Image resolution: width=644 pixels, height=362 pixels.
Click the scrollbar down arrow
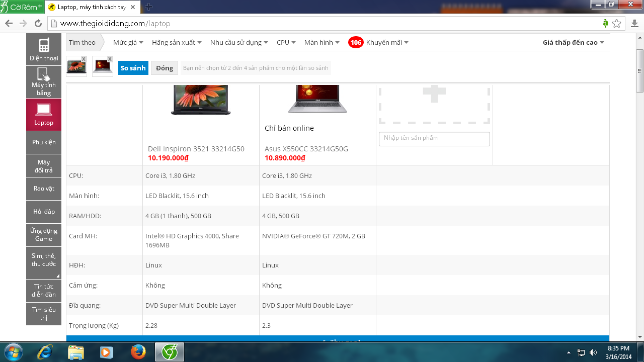(x=639, y=337)
